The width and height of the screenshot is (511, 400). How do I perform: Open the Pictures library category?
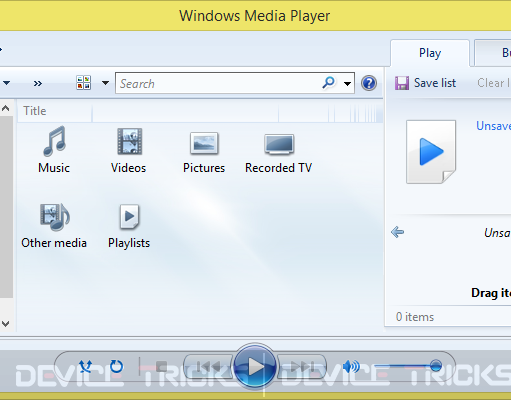(204, 152)
